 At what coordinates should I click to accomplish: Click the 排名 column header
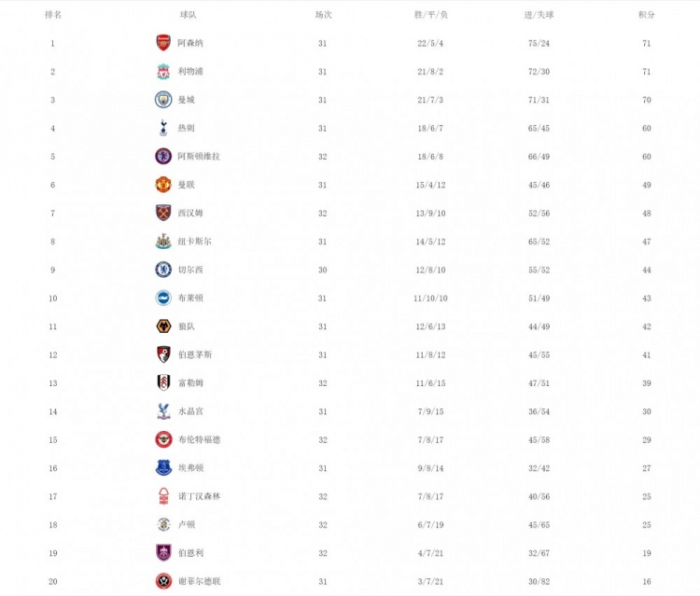pyautogui.click(x=53, y=16)
